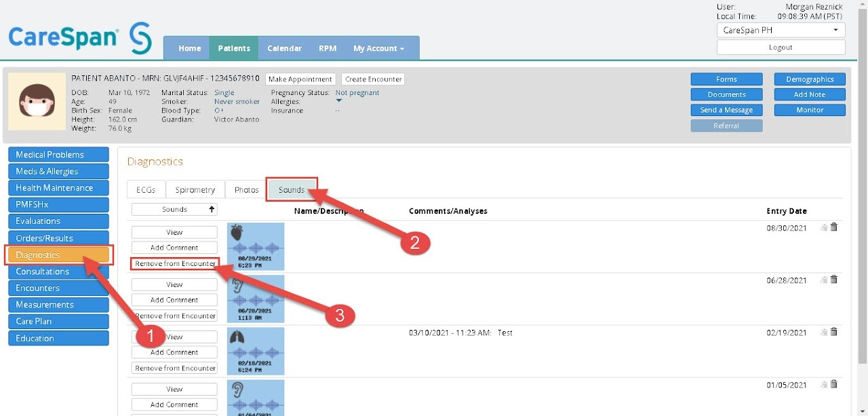This screenshot has width=868, height=416.
Task: Open the patient Forms button
Action: coord(726,79)
